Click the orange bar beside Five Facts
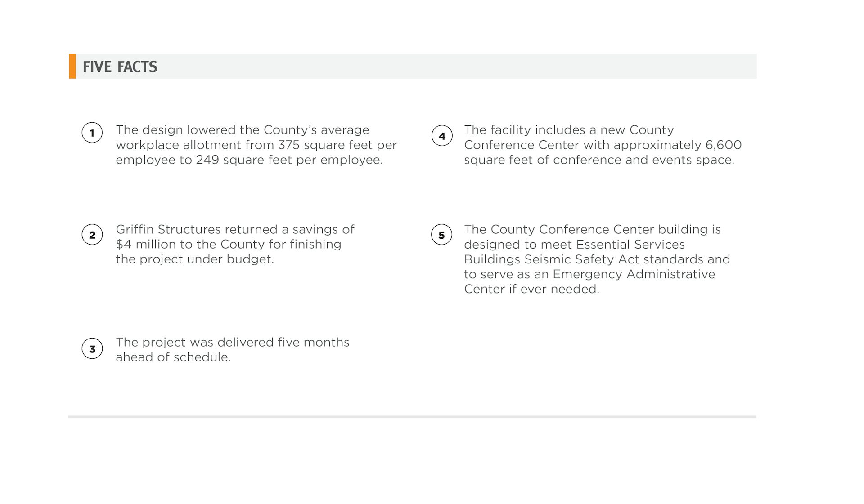Screen dimensions: 864x504 coord(72,66)
